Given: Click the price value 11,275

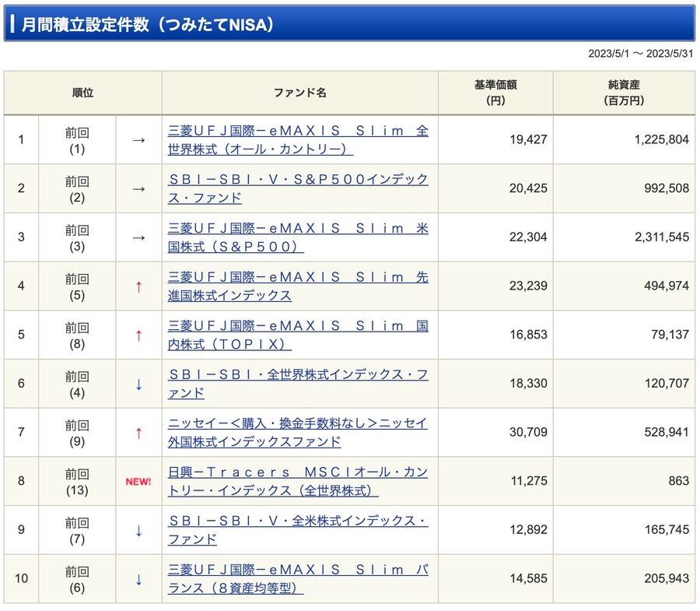Looking at the screenshot, I should coord(529,480).
